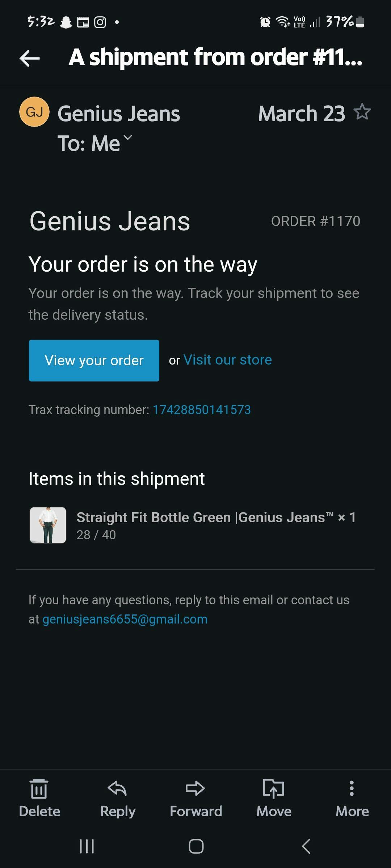The width and height of the screenshot is (391, 868).
Task: Tap the Android recent apps button
Action: 87,846
